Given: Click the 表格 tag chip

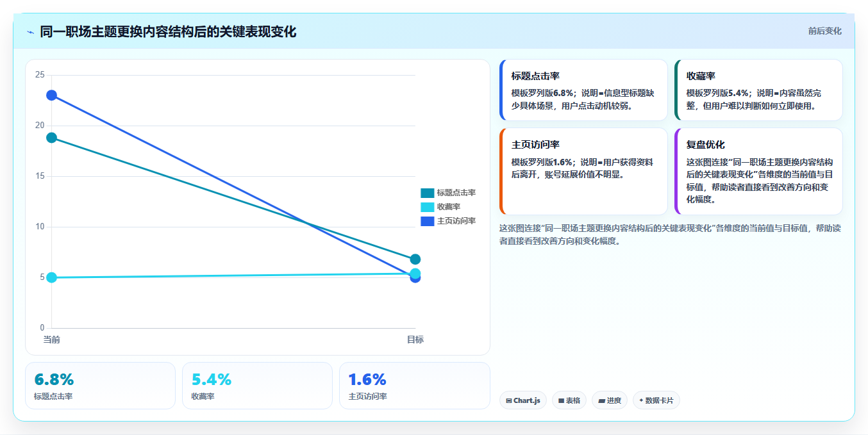Looking at the screenshot, I should tap(569, 400).
